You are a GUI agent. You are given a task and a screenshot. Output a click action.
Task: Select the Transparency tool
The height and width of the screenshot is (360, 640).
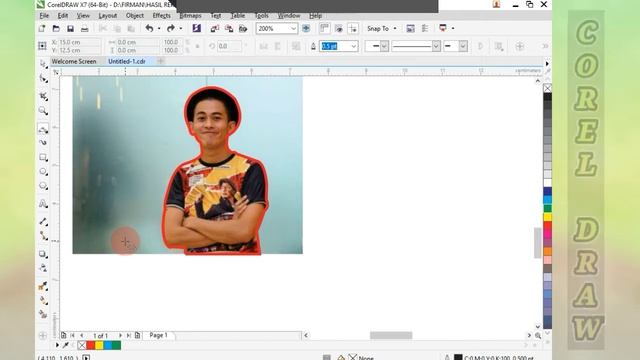(43, 268)
